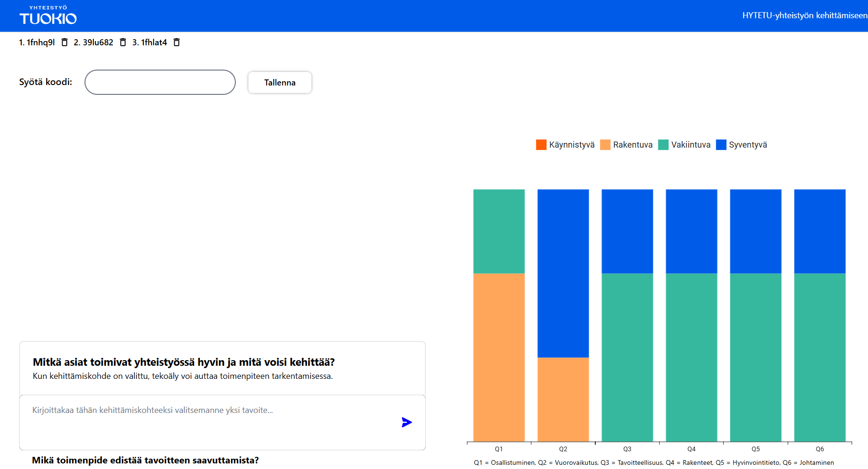Send message with the blue arrow icon
Image resolution: width=868 pixels, height=469 pixels.
(x=407, y=422)
